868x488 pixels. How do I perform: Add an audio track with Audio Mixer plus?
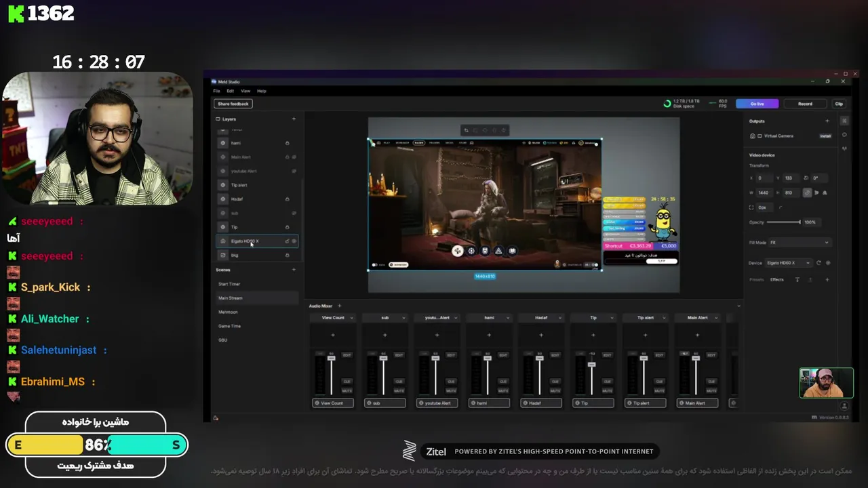coord(340,306)
